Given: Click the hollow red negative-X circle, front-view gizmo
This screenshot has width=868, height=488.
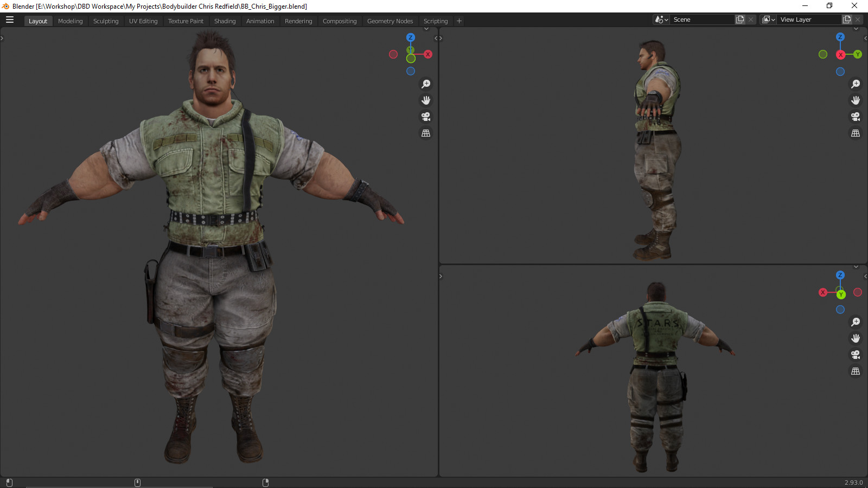Looking at the screenshot, I should [x=393, y=54].
